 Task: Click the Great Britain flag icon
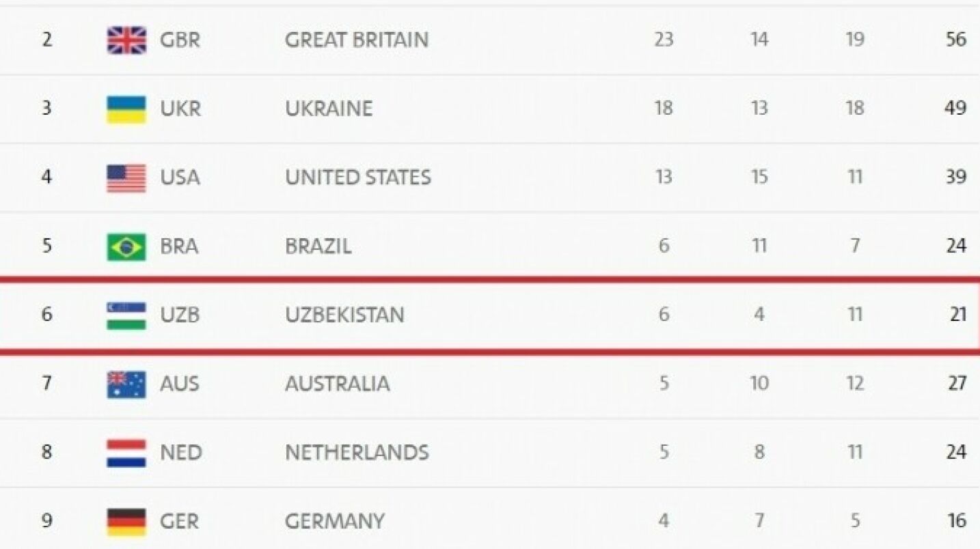tap(126, 40)
